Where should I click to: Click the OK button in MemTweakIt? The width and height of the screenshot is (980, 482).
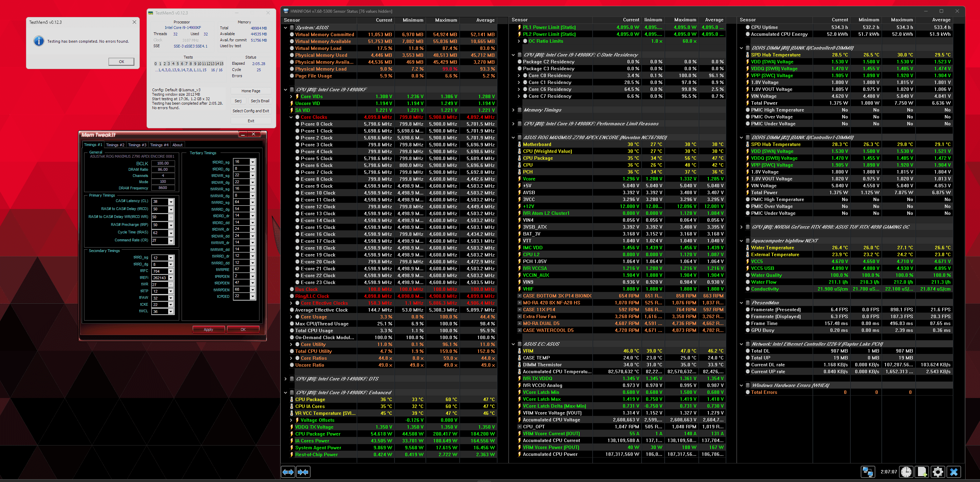pos(243,329)
